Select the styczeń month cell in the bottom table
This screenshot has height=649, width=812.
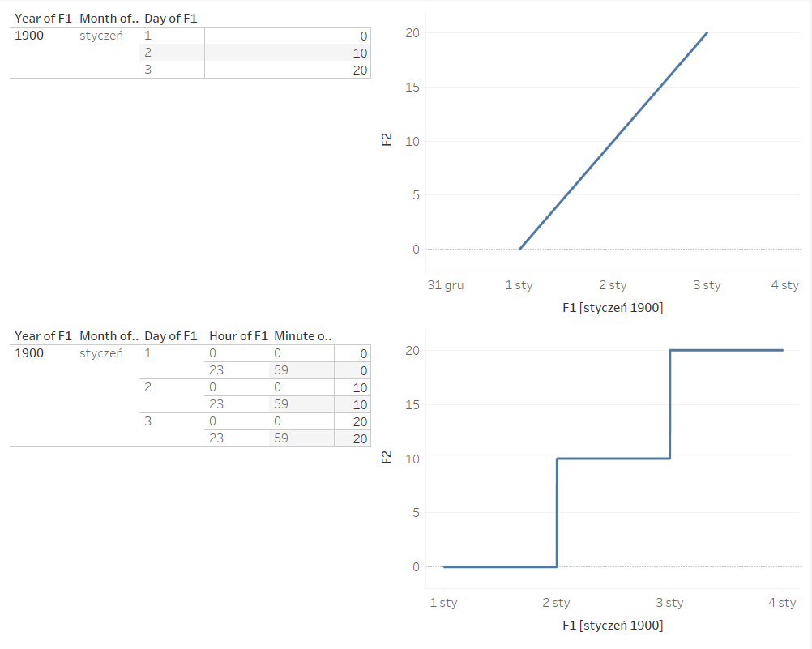pyautogui.click(x=101, y=353)
